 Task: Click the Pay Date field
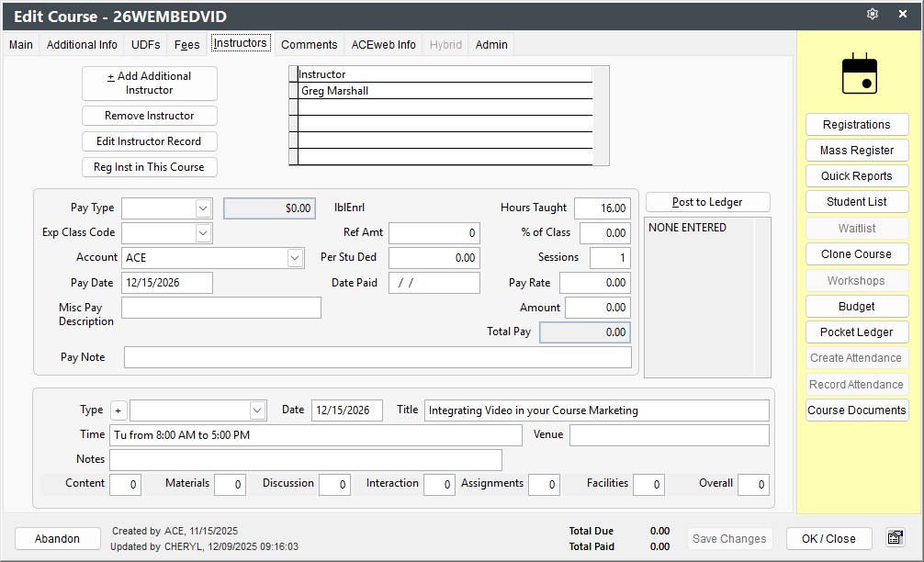167,283
